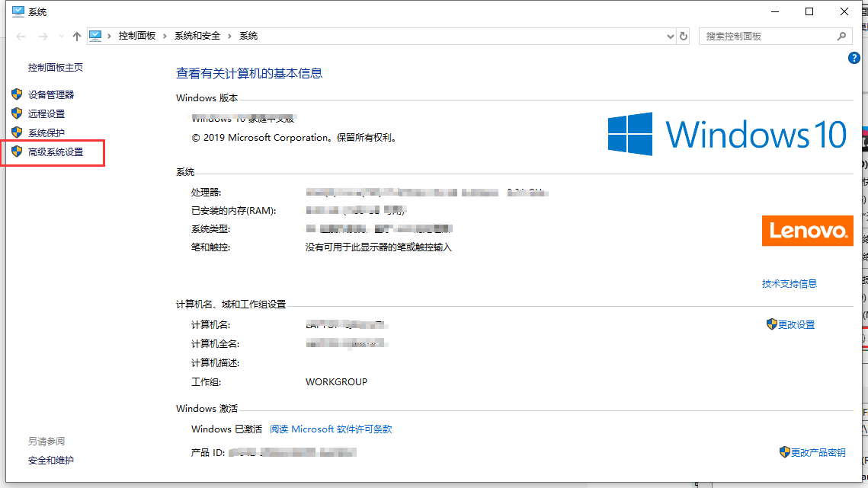The height and width of the screenshot is (488, 868).
Task: Click the shield icon beside 高级系统设置
Action: (x=17, y=152)
